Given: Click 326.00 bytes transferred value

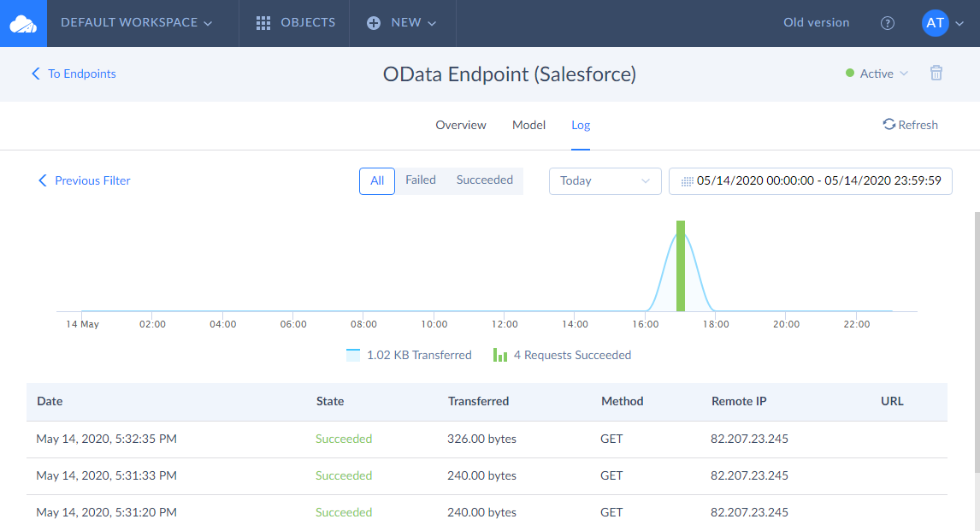Looking at the screenshot, I should pos(481,439).
